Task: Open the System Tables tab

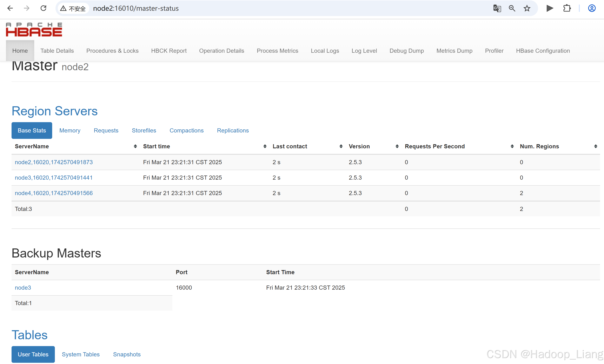Action: [81, 354]
